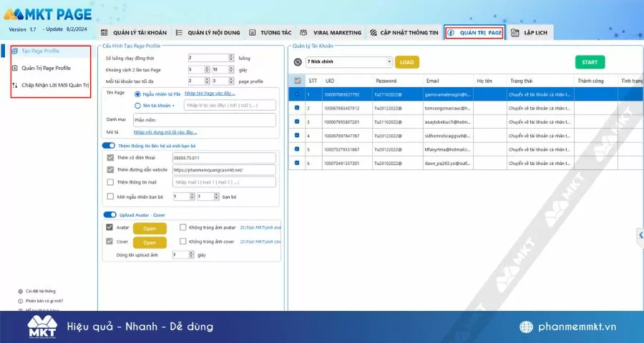Uncheck Thêm đường dẫn website checkbox
The width and height of the screenshot is (644, 343).
pyautogui.click(x=110, y=169)
